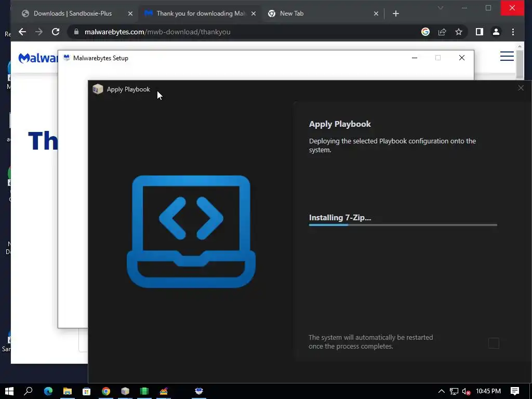
Task: Click the Malwarebytes logo on the webpage
Action: point(38,58)
